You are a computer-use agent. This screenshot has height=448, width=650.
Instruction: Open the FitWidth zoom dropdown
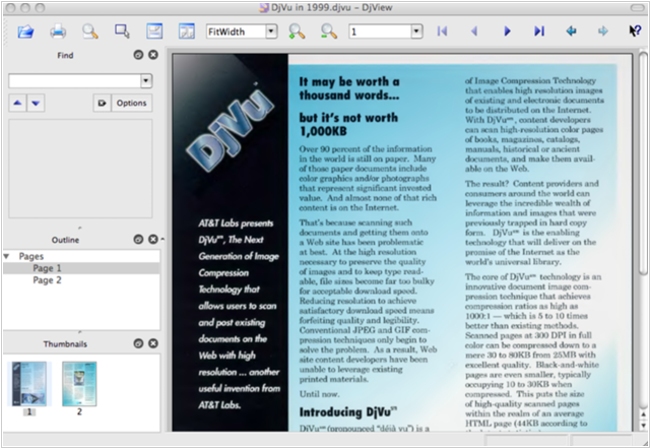tap(271, 32)
